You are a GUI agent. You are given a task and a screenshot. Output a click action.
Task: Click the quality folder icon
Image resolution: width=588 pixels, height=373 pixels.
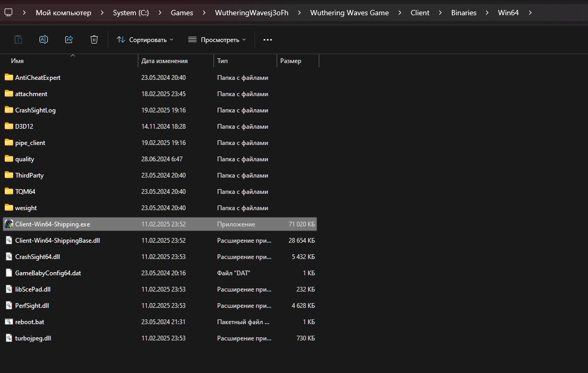[x=9, y=159]
